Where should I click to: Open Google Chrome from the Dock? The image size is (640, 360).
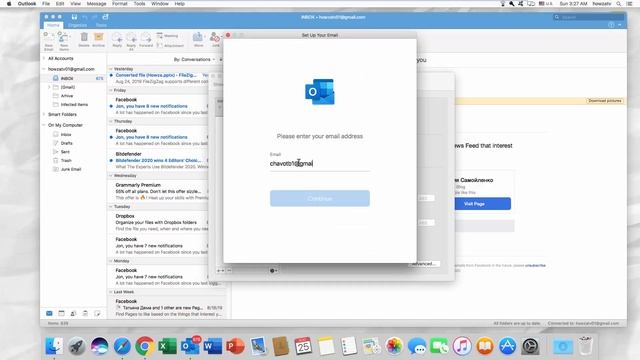point(144,346)
